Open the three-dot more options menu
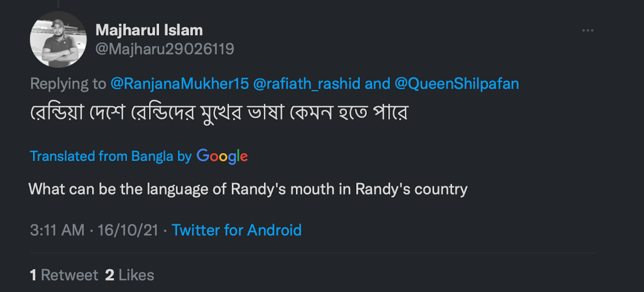This screenshot has height=292, width=644. tap(588, 31)
